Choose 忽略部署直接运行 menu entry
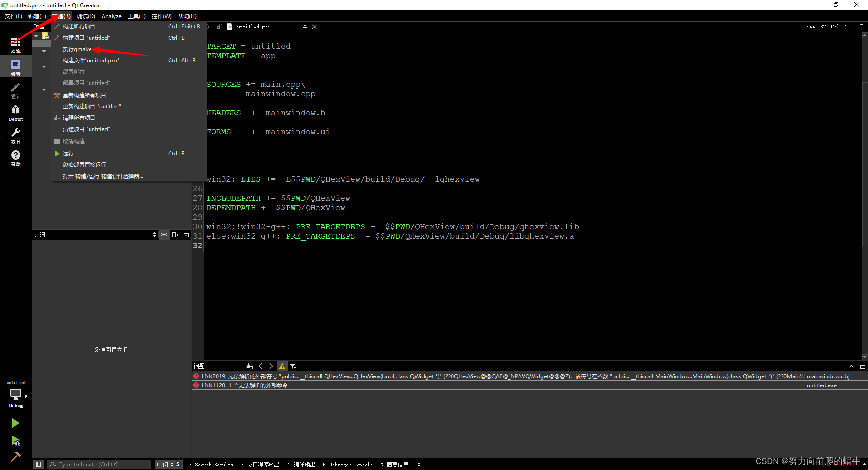This screenshot has width=868, height=470. point(129,164)
